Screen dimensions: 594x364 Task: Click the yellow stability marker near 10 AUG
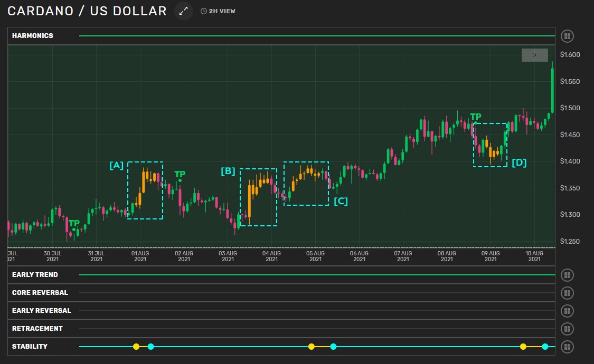(x=523, y=347)
